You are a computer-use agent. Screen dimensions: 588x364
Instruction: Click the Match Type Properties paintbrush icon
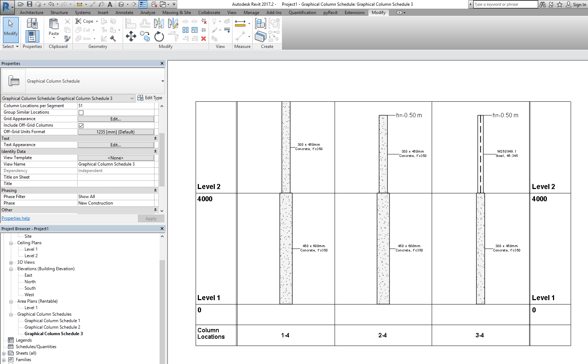(67, 38)
